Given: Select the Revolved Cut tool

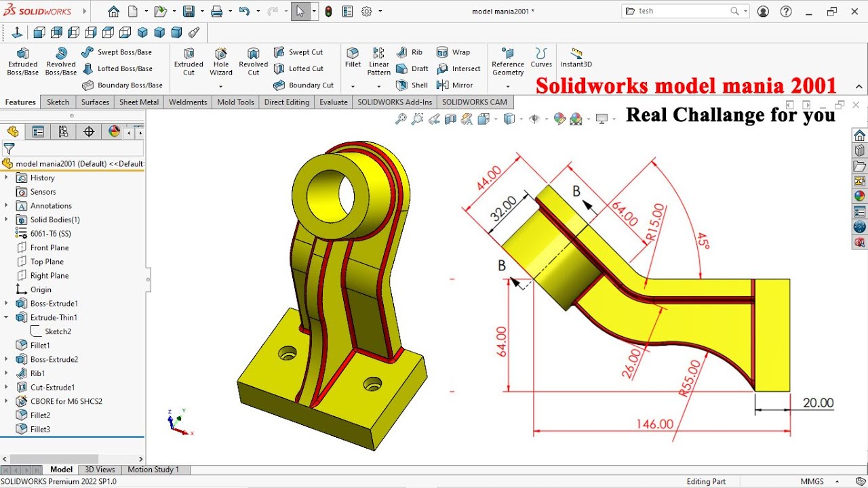Looking at the screenshot, I should 254,62.
